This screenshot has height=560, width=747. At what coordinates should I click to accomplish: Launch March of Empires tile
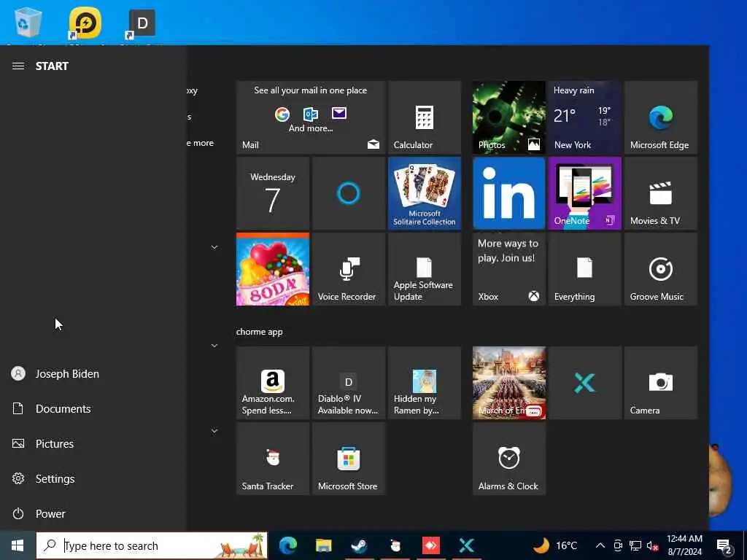508,383
